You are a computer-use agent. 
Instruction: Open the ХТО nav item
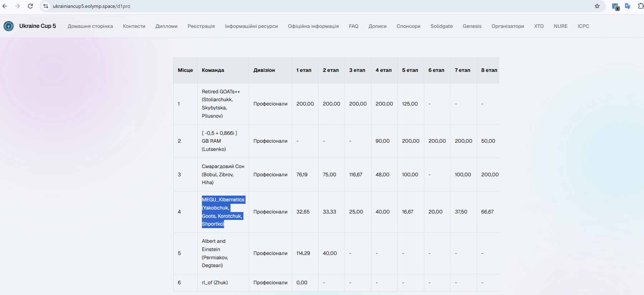click(539, 26)
